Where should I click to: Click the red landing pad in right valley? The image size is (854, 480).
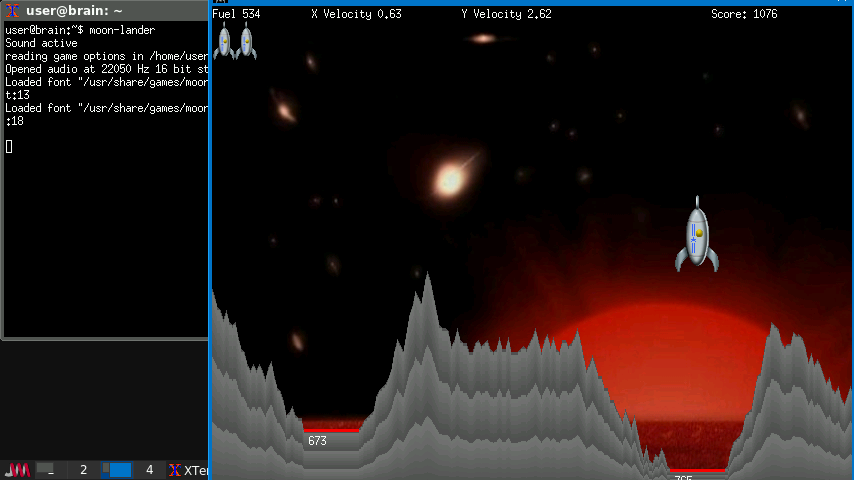(x=697, y=470)
